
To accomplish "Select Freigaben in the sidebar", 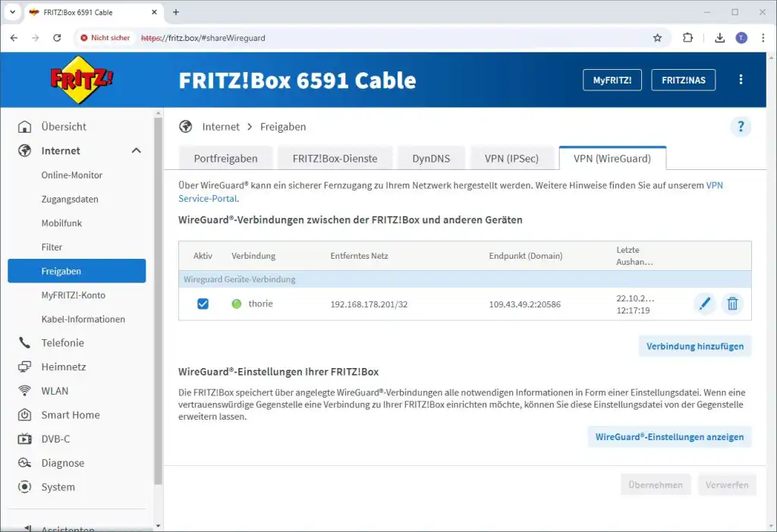I will [77, 271].
